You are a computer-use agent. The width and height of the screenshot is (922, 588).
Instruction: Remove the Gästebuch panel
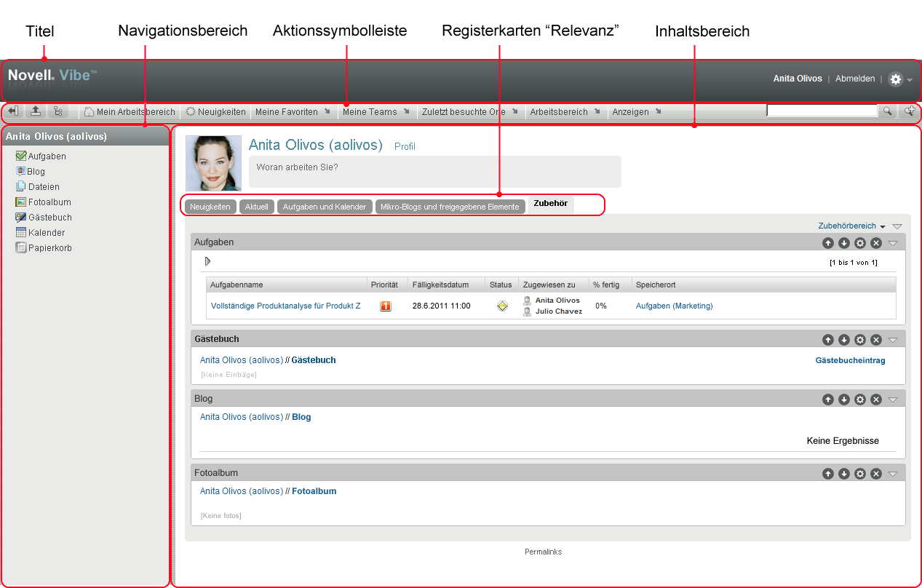876,339
